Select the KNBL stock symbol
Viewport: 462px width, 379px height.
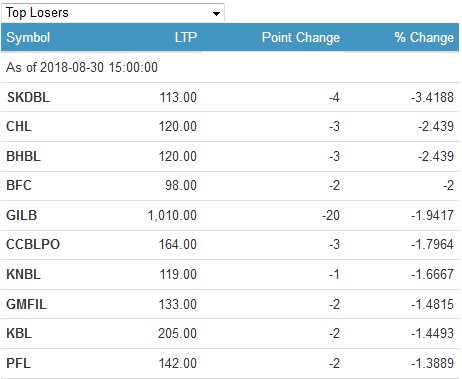point(23,274)
